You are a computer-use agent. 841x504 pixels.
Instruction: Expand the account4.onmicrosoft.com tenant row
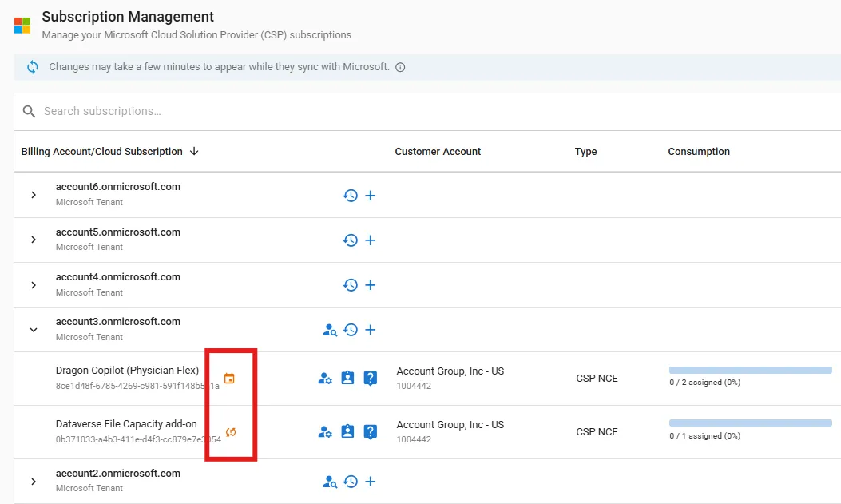pyautogui.click(x=34, y=284)
